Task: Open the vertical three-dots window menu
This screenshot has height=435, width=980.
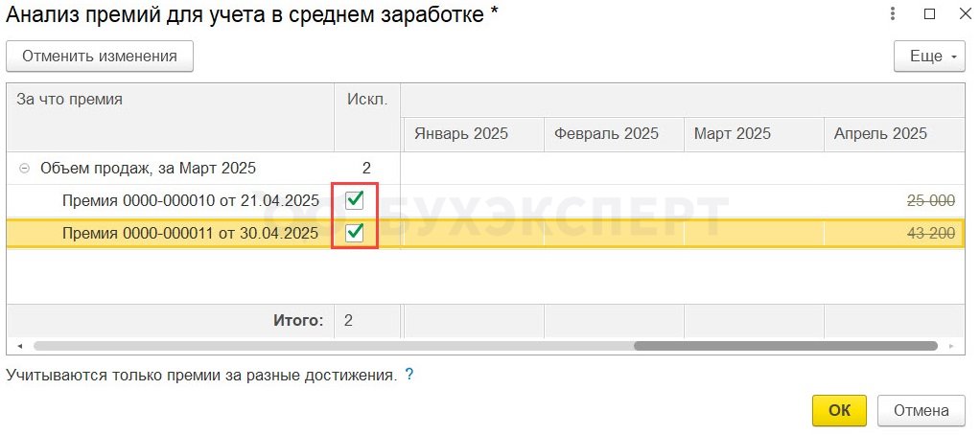Action: pos(893,13)
